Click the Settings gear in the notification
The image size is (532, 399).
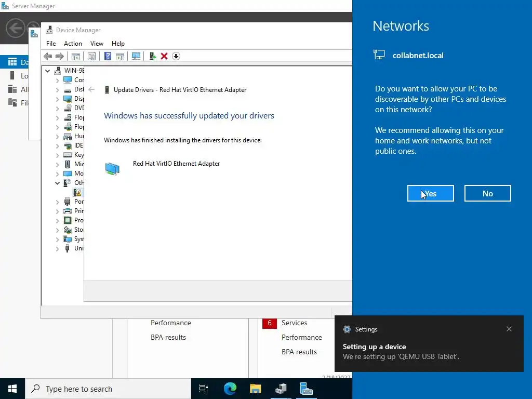point(347,329)
